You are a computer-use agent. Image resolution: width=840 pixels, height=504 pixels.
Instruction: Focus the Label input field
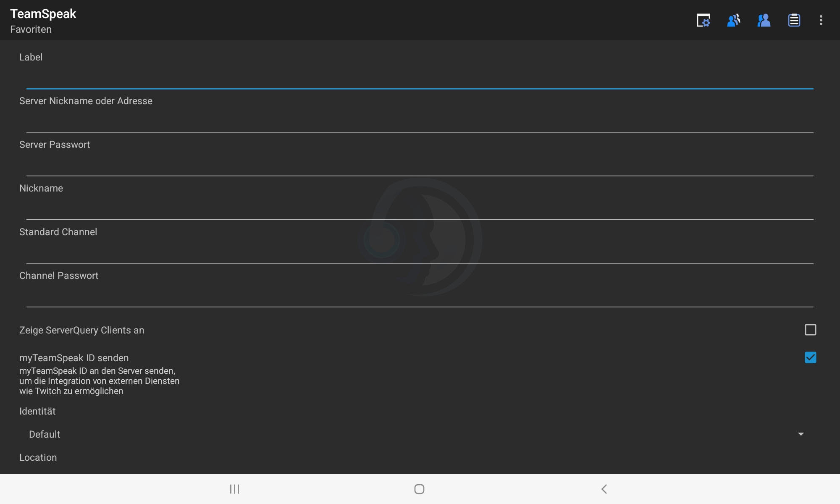click(x=420, y=78)
